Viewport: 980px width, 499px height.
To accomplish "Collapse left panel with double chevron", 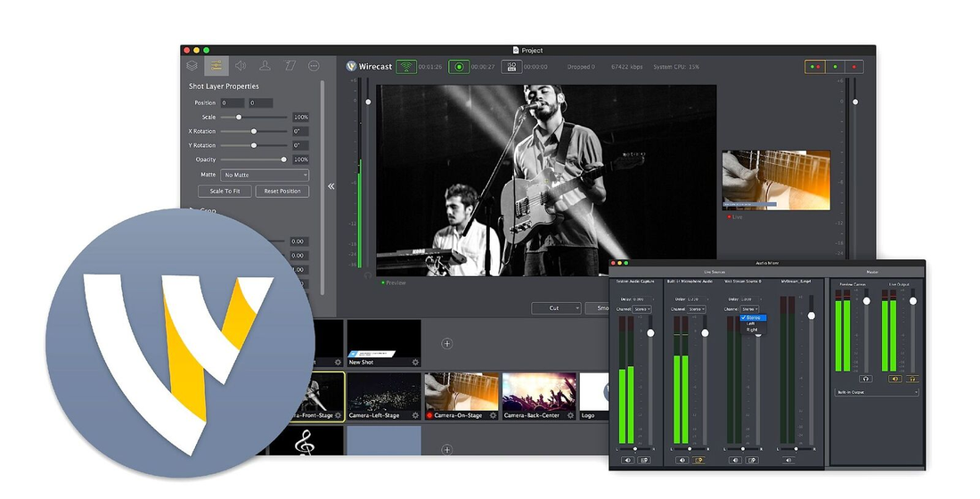I will click(331, 186).
